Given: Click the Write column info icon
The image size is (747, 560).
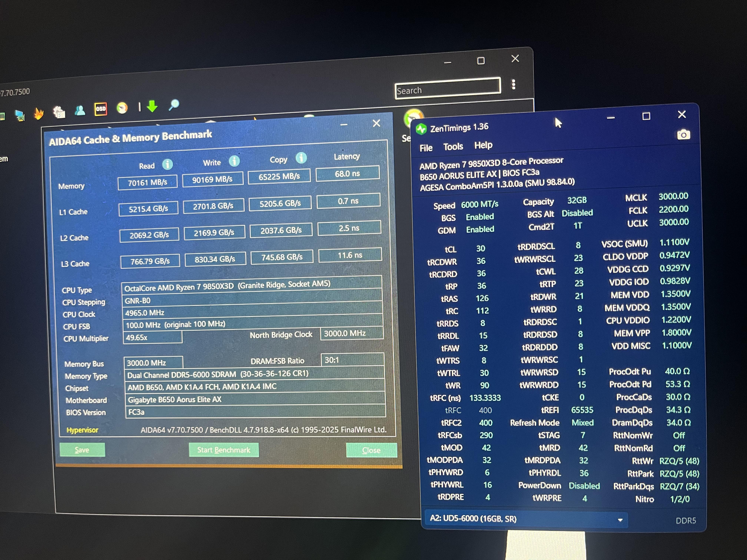Looking at the screenshot, I should tap(234, 161).
